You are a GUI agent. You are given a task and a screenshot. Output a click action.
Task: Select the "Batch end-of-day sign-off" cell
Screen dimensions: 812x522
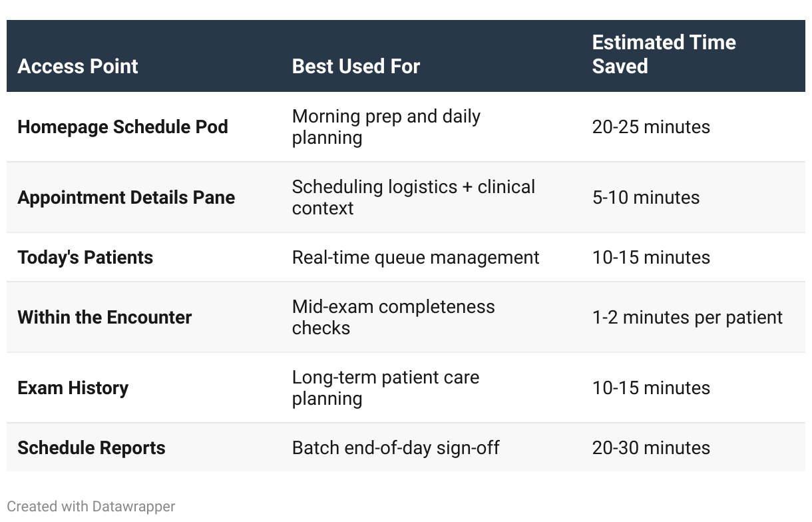point(395,448)
